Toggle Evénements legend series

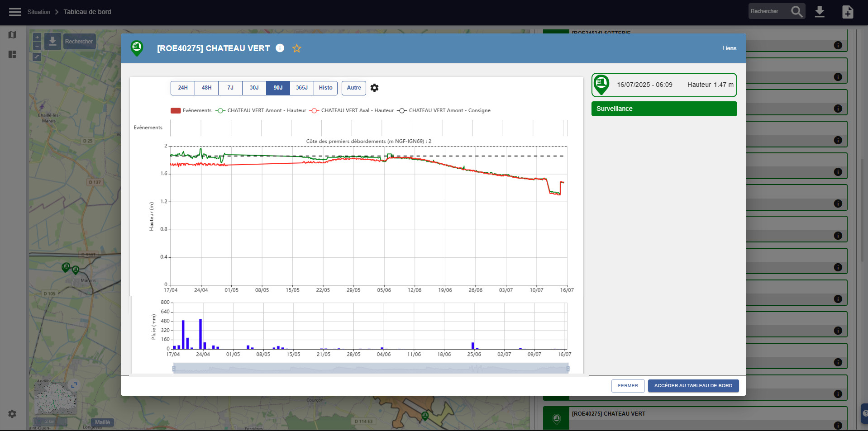point(191,110)
